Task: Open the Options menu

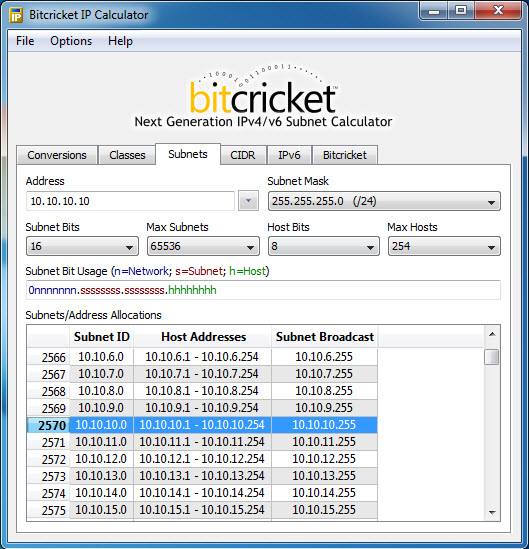Action: [71, 41]
